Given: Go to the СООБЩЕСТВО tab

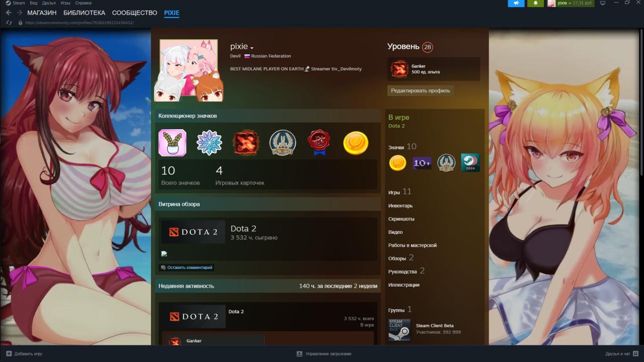Looking at the screenshot, I should point(135,13).
